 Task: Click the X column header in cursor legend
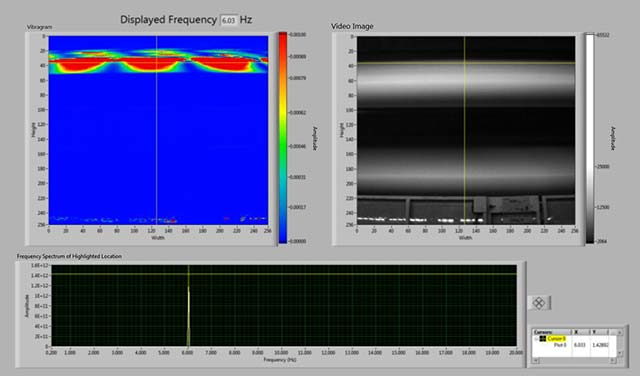click(580, 332)
